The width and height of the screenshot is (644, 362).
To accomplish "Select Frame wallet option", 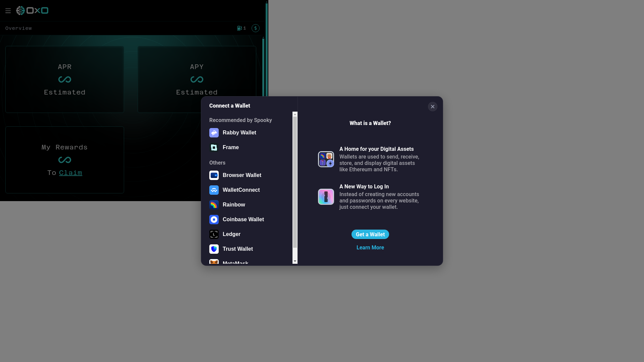I will [x=249, y=147].
